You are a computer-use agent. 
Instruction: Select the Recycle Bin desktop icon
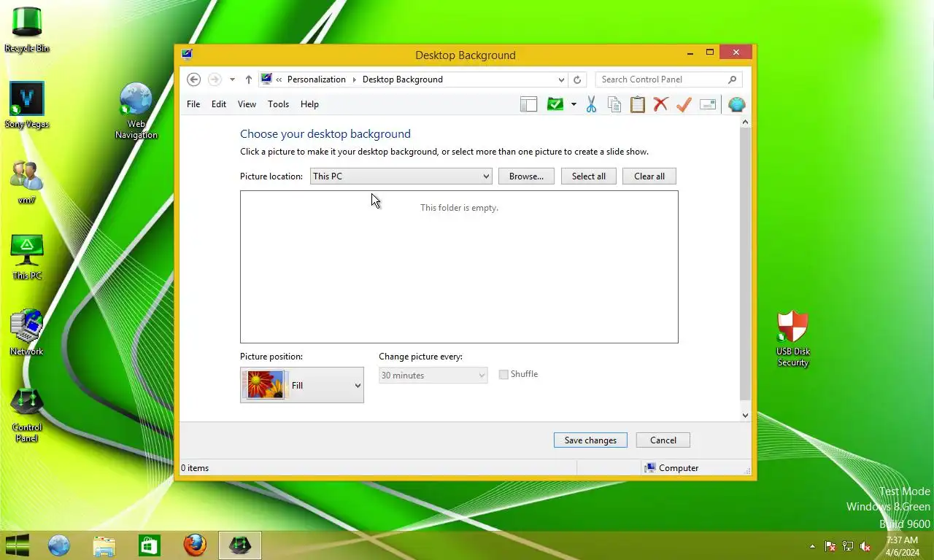(27, 29)
